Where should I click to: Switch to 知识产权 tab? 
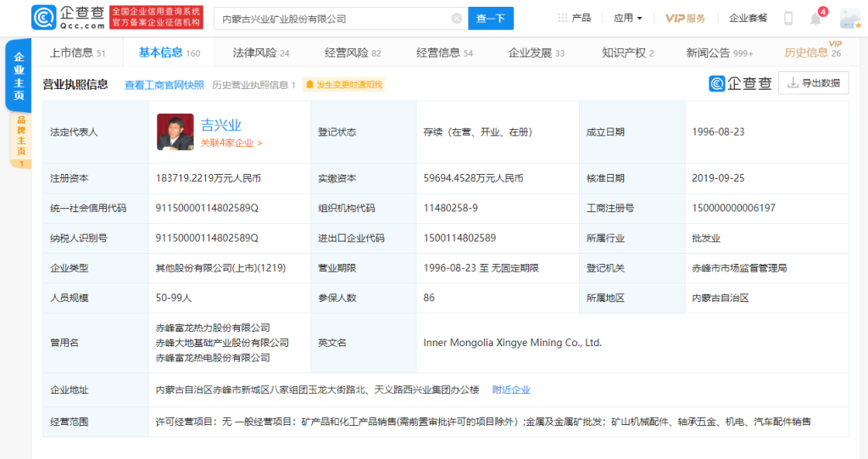coord(628,53)
